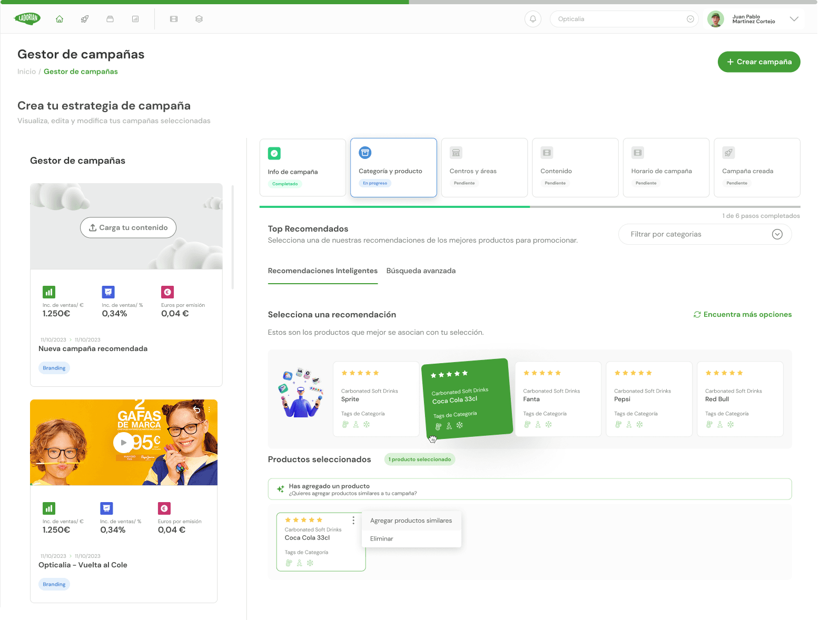Click the green sales bar icon in Nueva campaña
This screenshot has width=840, height=620.
pyautogui.click(x=49, y=292)
